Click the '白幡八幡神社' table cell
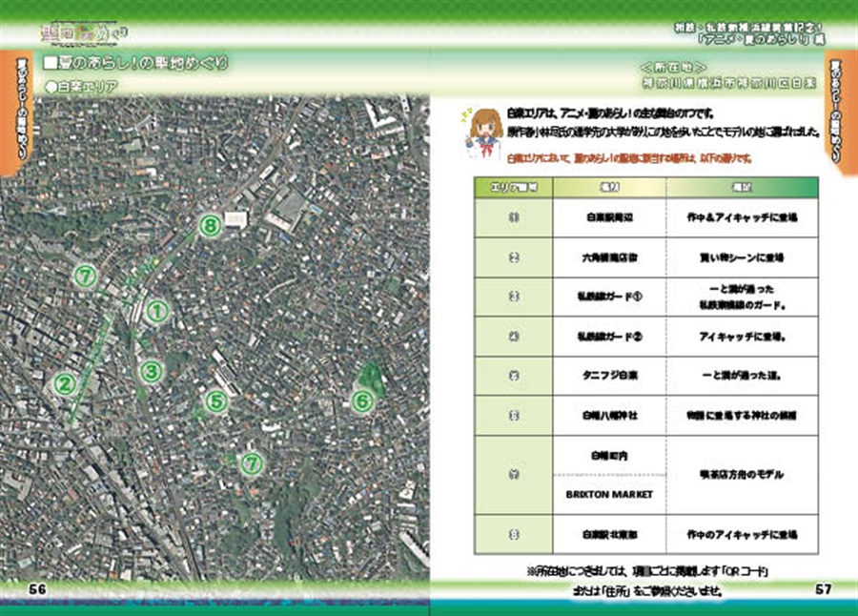 pyautogui.click(x=609, y=416)
